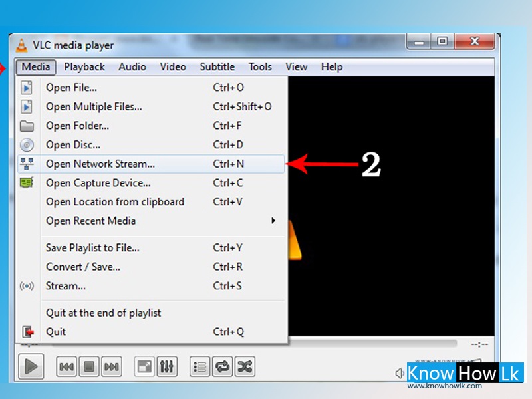Open the Media menu
Screen dimensions: 532x399
coord(36,67)
